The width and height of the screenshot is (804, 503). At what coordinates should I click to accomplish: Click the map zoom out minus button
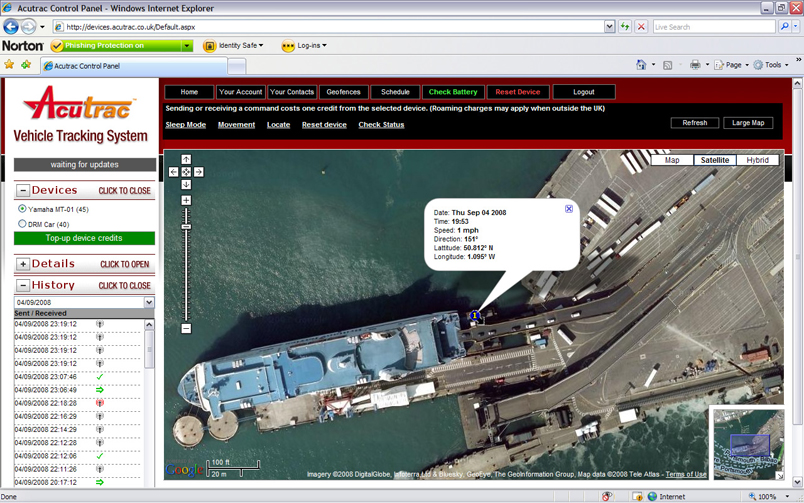click(186, 328)
